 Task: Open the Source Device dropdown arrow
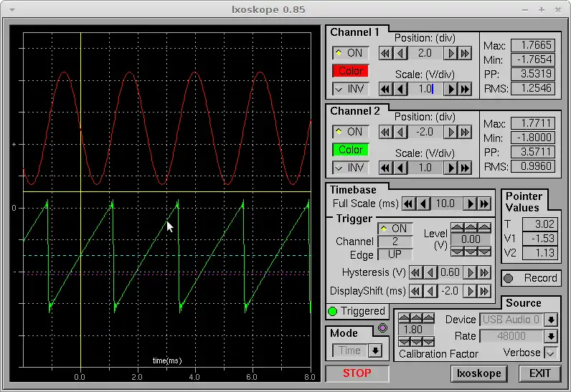pos(551,320)
